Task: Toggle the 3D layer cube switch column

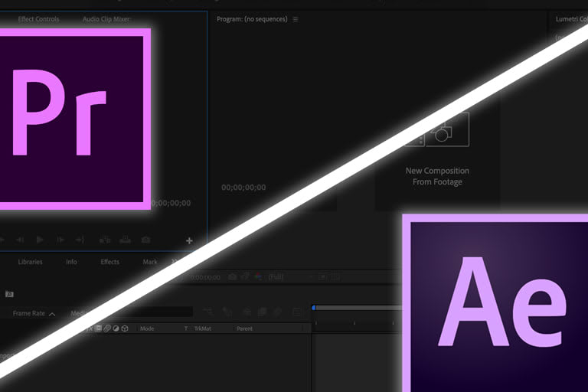Action: coord(125,328)
